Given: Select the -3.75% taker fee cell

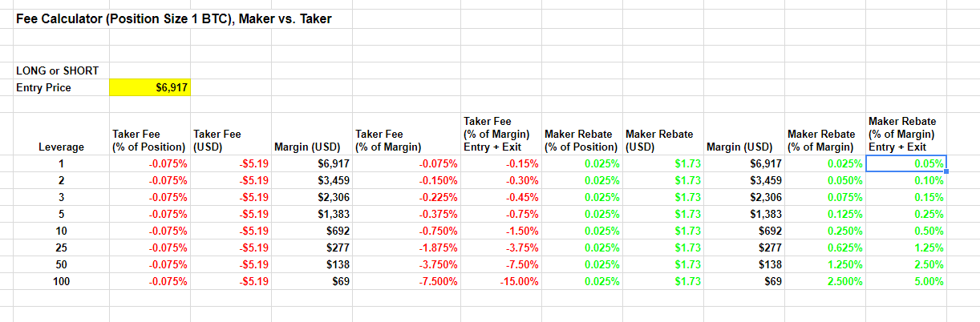Looking at the screenshot, I should 500,248.
